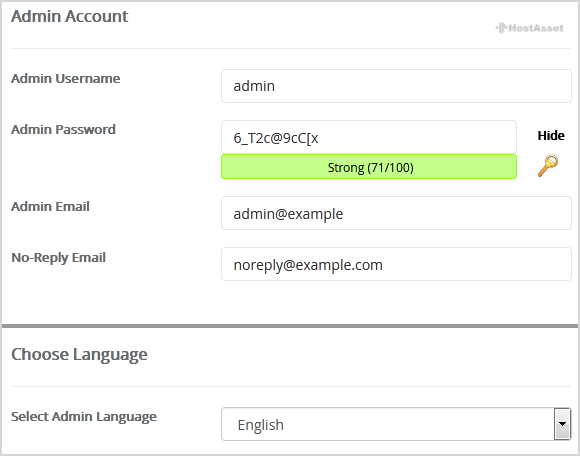Click into the Admin Password text box

tap(369, 137)
